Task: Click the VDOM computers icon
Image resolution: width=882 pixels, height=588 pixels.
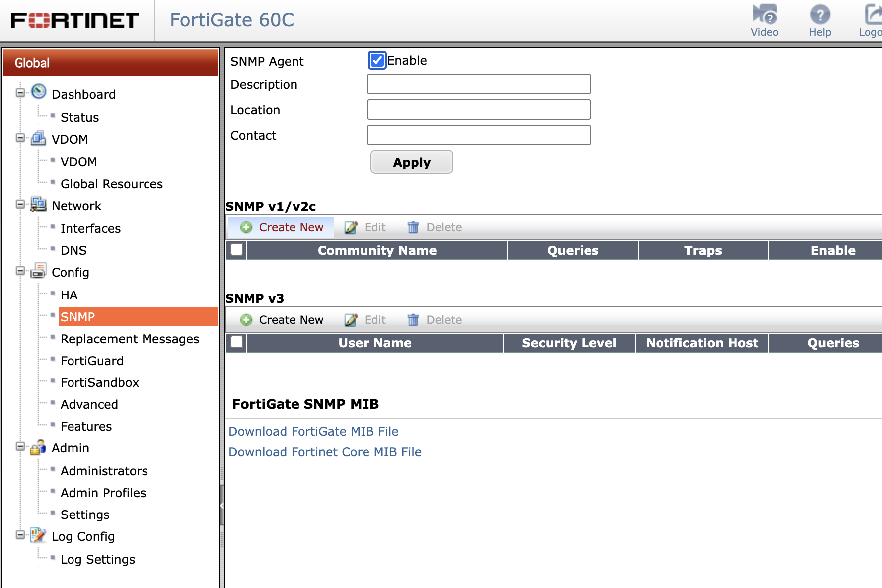Action: pos(38,138)
